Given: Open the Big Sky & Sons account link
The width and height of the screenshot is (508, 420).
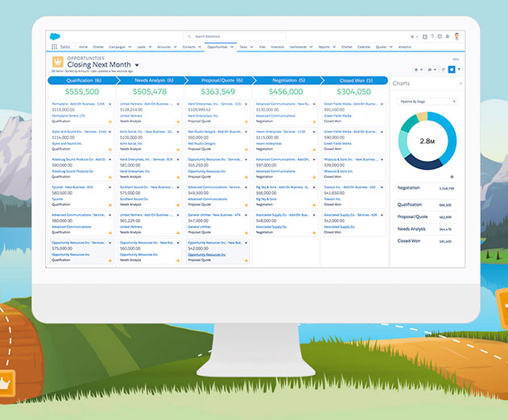Looking at the screenshot, I should 266,200.
